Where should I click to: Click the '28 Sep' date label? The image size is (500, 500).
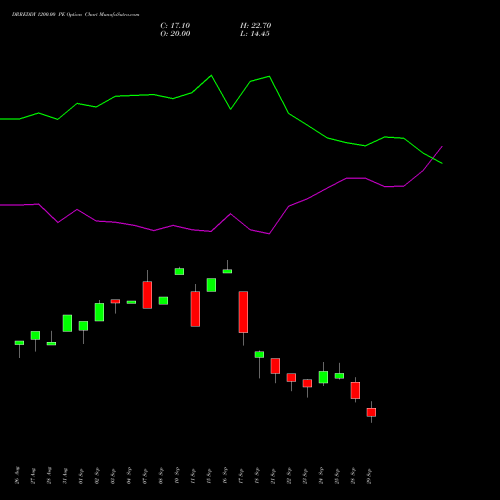point(353,475)
